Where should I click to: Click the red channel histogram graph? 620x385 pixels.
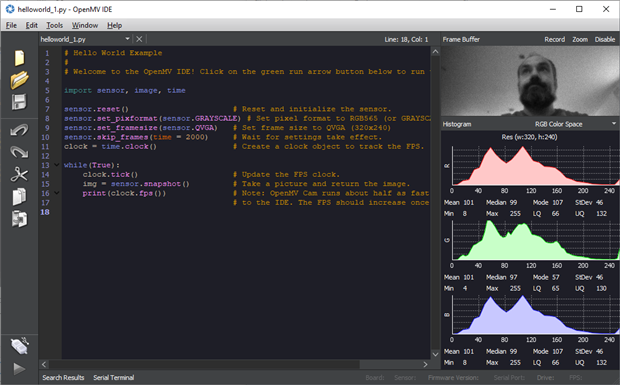(x=536, y=166)
